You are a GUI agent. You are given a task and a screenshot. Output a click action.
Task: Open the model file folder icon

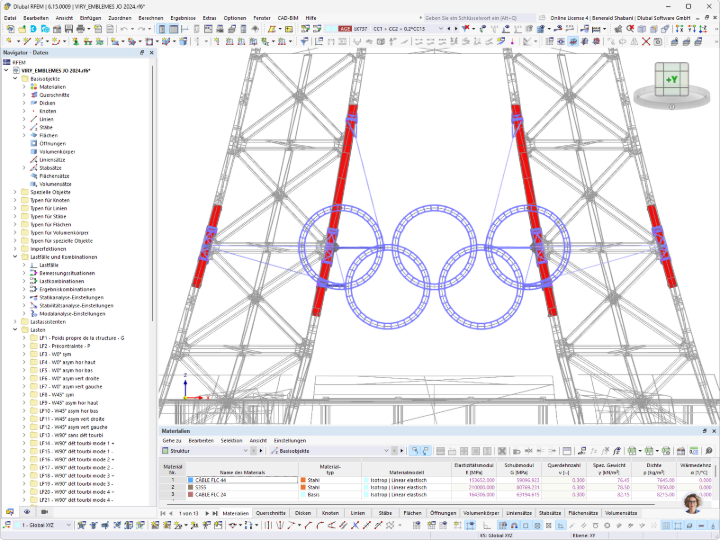click(x=22, y=28)
